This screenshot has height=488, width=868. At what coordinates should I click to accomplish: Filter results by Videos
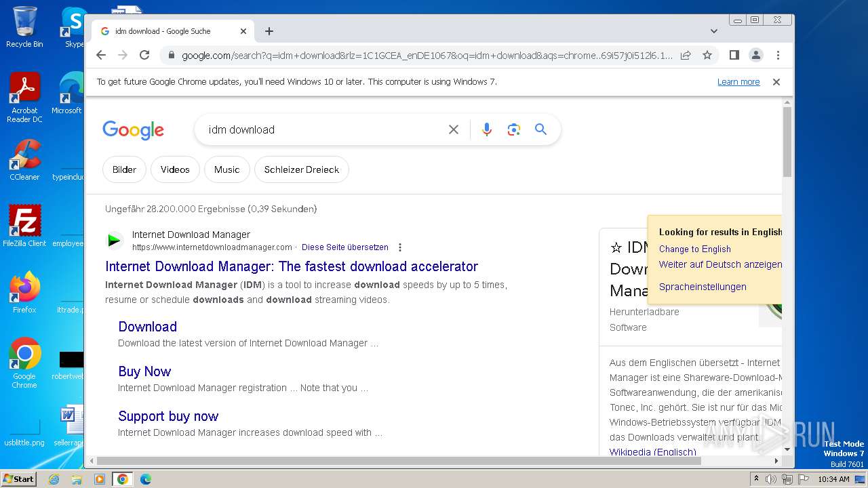175,169
